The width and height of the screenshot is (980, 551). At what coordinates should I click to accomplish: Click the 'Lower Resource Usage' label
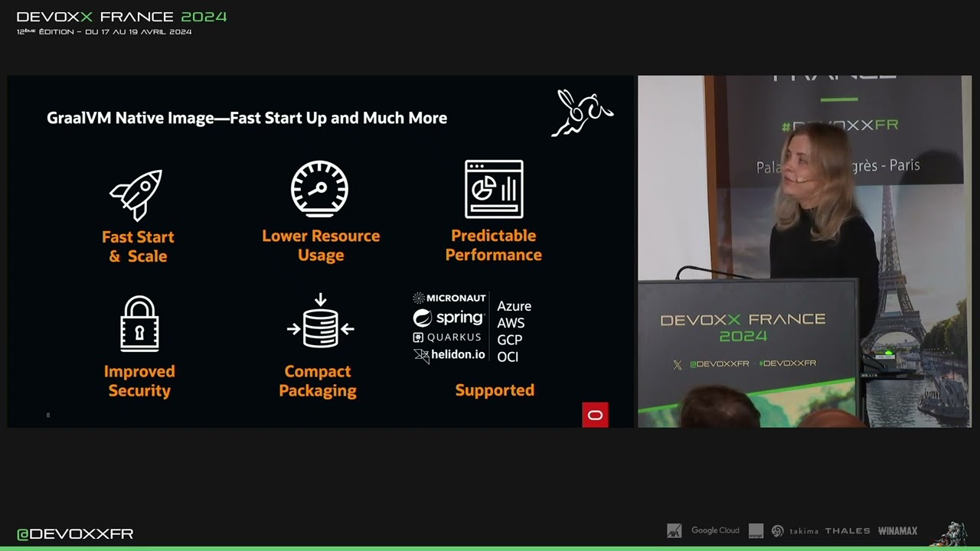point(321,245)
